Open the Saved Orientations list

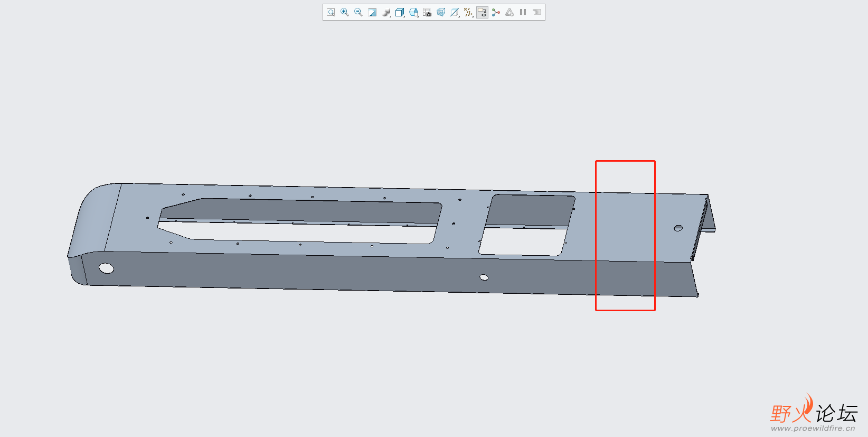point(413,12)
